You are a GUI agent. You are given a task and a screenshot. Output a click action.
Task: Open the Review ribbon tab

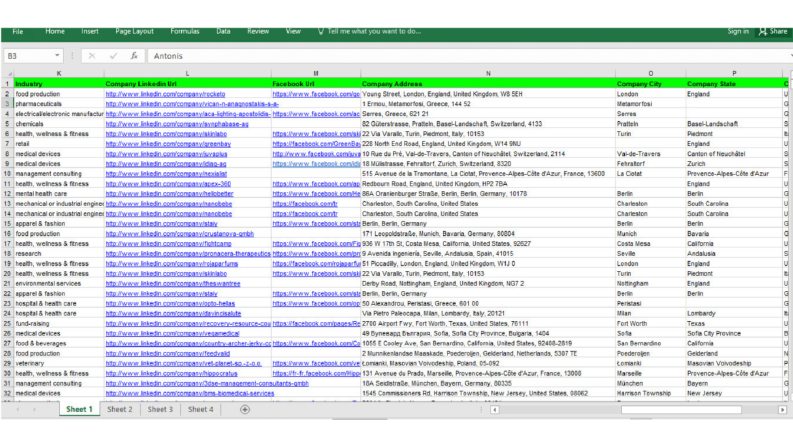click(x=258, y=31)
